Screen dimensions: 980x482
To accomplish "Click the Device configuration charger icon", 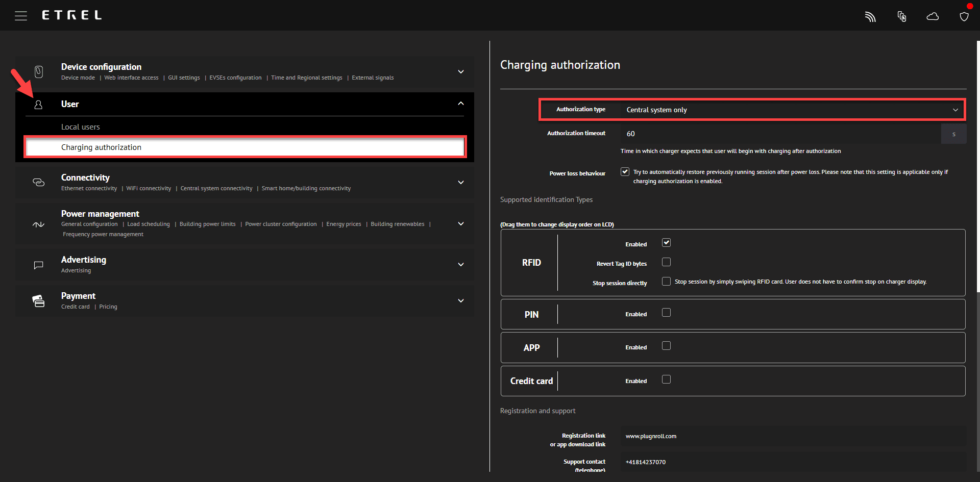I will point(39,72).
